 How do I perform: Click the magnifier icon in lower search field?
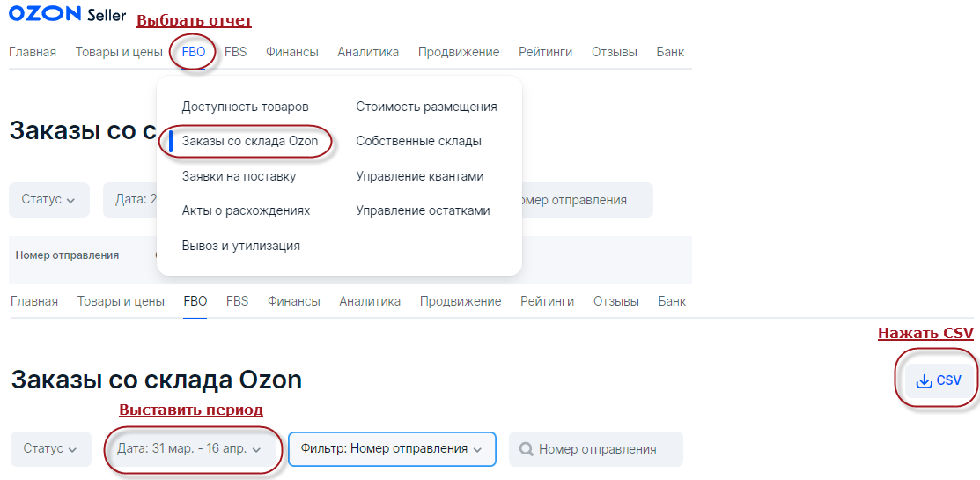point(527,449)
